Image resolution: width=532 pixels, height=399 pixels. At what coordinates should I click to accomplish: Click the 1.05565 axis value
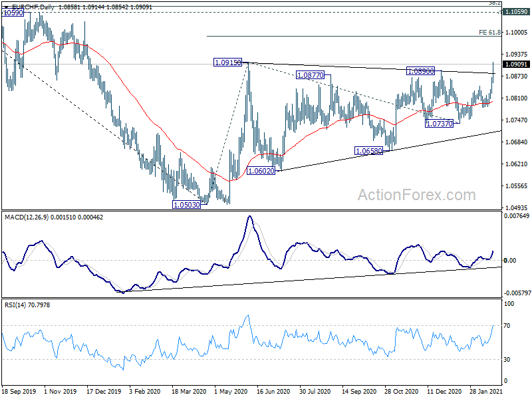(517, 186)
